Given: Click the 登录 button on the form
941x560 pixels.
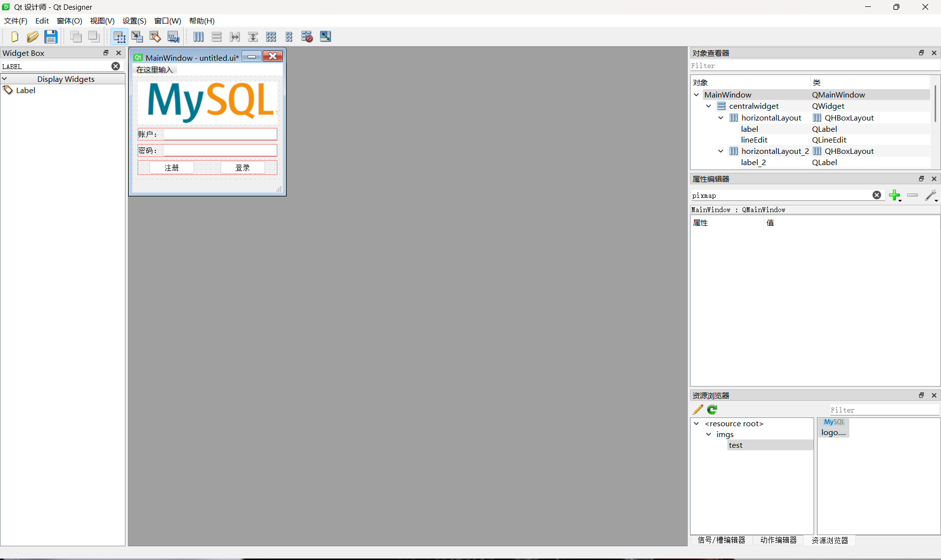Looking at the screenshot, I should pos(243,168).
